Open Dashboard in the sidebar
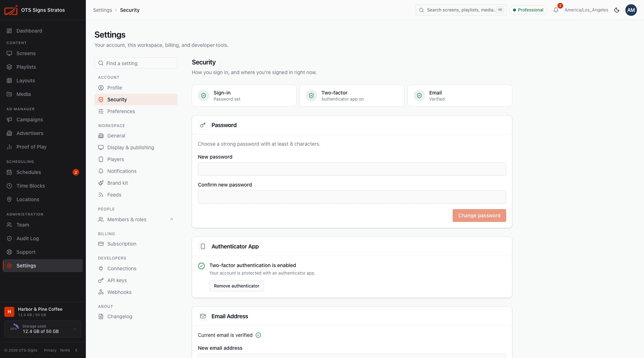Image resolution: width=644 pixels, height=358 pixels. click(43, 31)
